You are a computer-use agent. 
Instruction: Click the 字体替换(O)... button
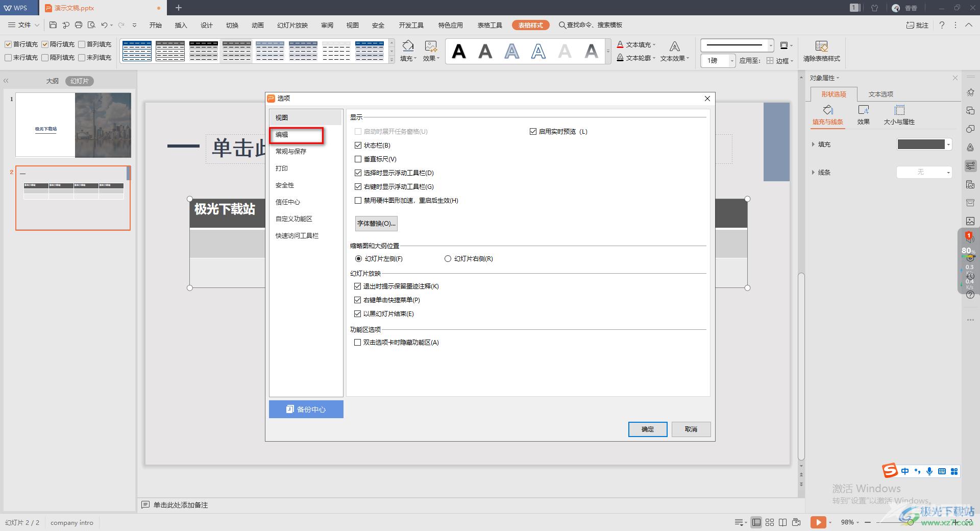[376, 224]
